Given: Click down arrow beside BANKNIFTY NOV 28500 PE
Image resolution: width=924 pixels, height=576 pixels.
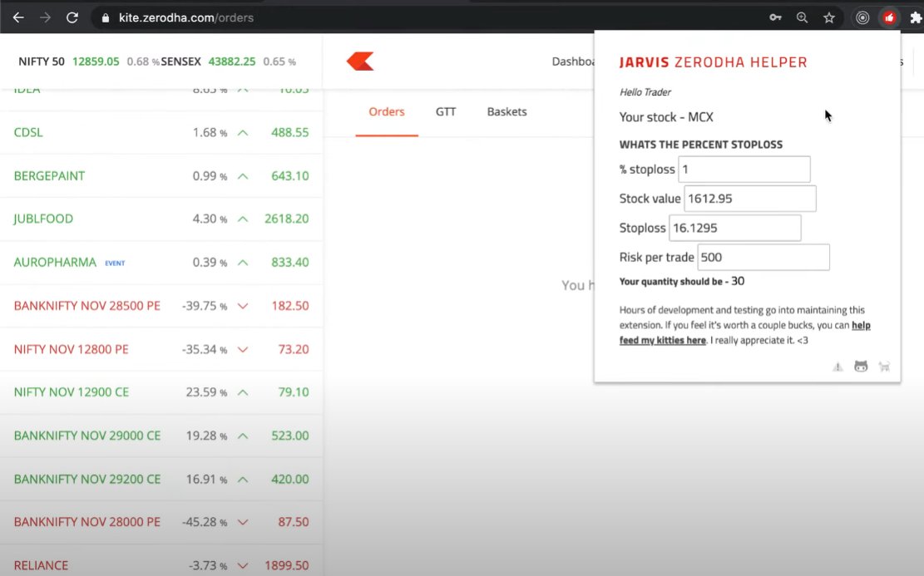Looking at the screenshot, I should click(x=243, y=306).
